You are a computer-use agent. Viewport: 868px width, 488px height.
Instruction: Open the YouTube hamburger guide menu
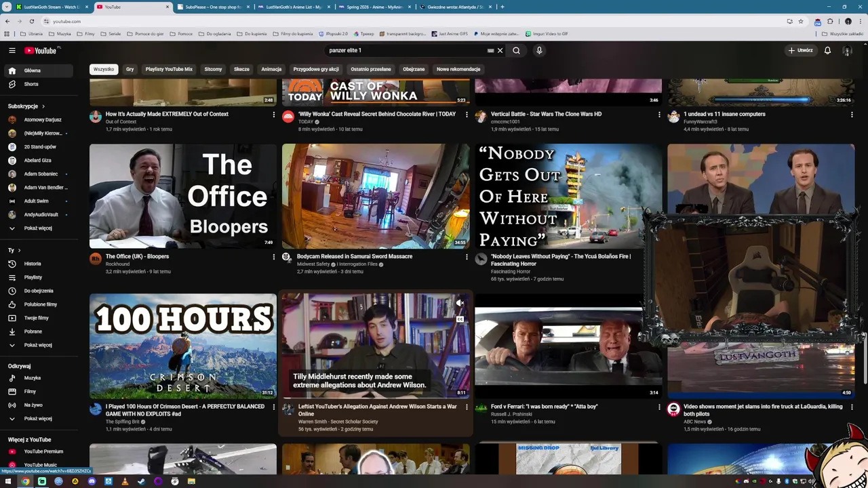tap(12, 50)
